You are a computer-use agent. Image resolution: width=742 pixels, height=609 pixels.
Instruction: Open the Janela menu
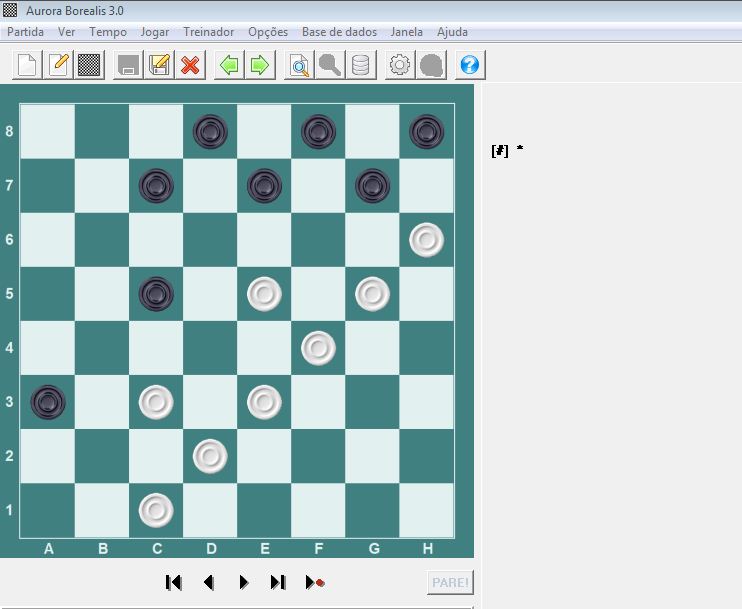point(406,32)
